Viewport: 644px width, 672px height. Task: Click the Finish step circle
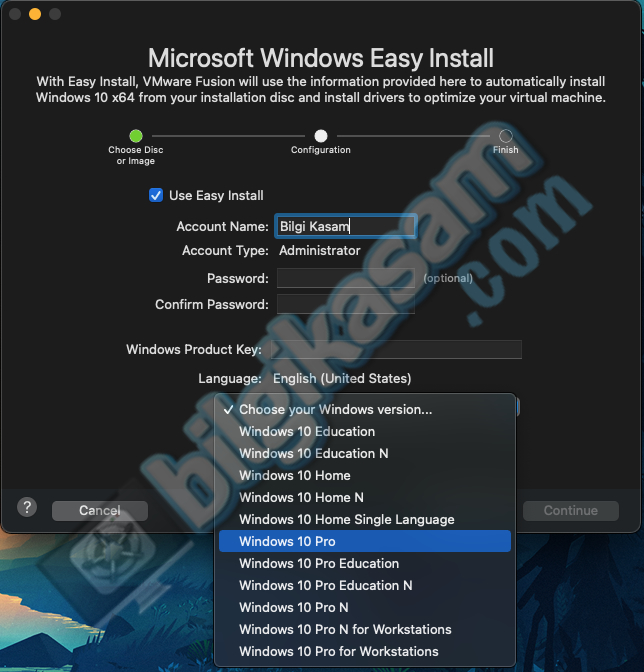pos(506,136)
